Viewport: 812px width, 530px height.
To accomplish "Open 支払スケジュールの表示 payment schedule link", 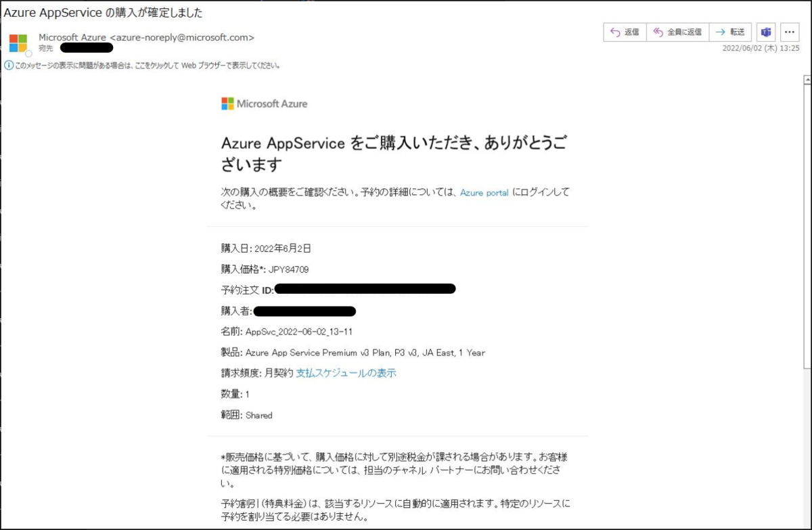I will tap(346, 373).
